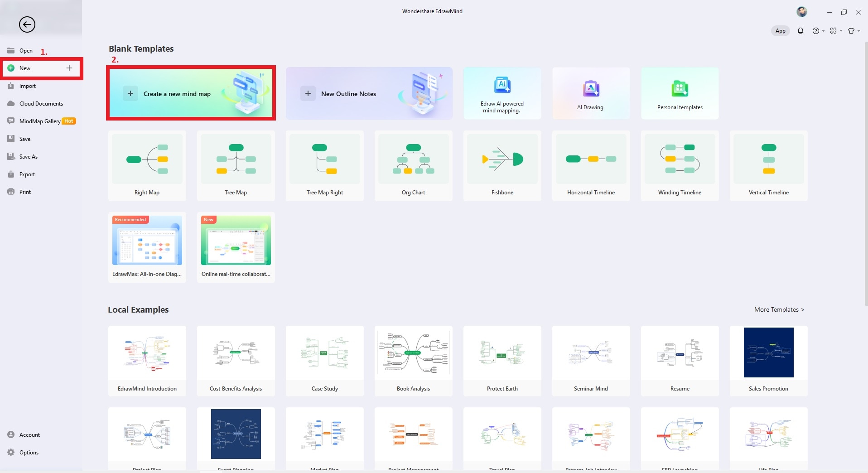Open the Protect Earth example
The image size is (868, 473).
(502, 361)
